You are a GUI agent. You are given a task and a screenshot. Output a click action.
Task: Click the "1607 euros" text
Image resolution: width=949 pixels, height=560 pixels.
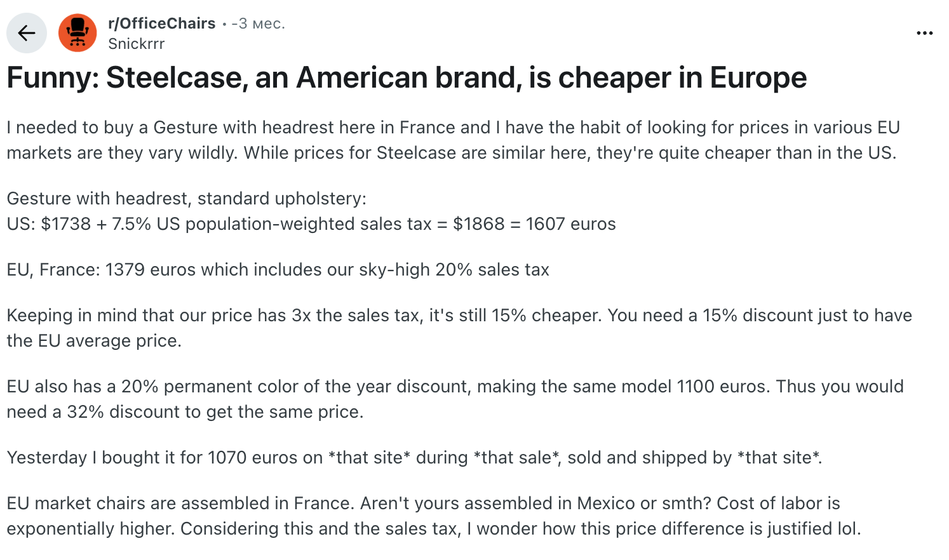(570, 224)
